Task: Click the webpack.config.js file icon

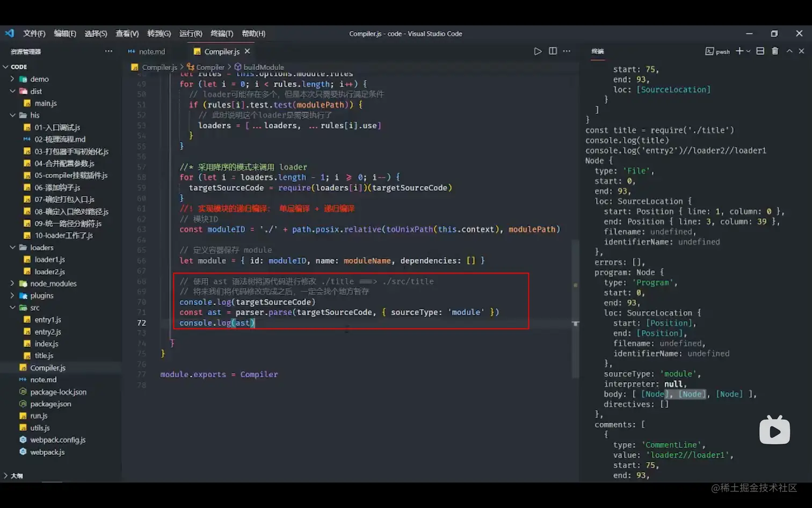Action: coord(23,440)
